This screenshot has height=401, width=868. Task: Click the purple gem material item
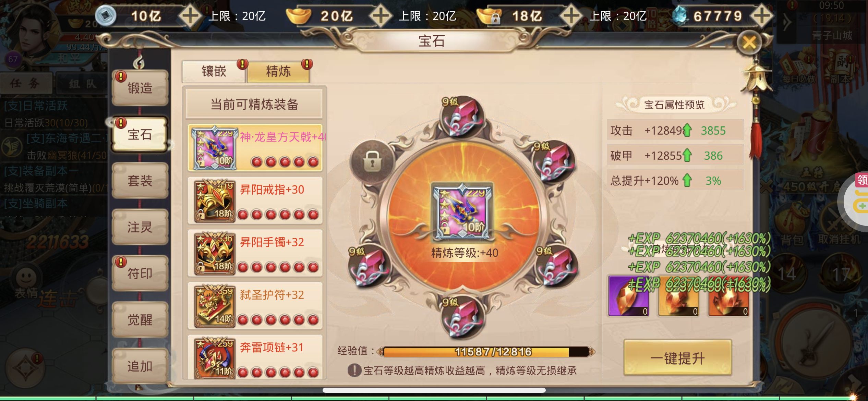point(628,296)
